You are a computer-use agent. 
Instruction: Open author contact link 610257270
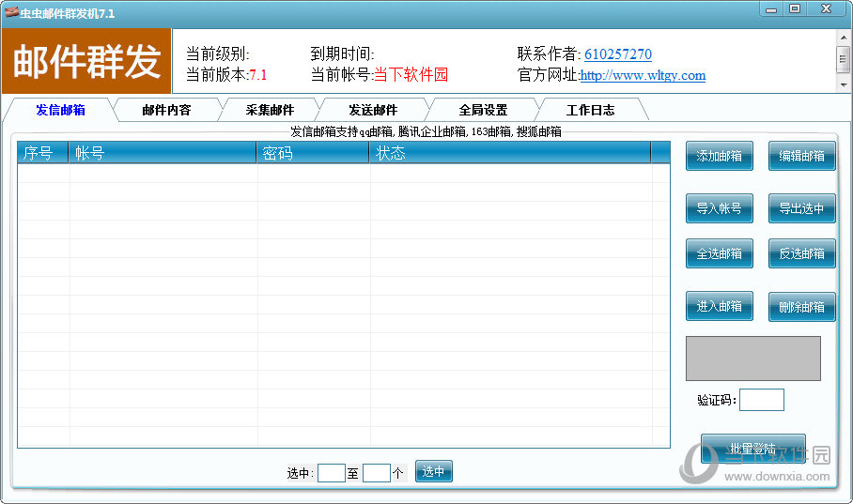[x=617, y=54]
